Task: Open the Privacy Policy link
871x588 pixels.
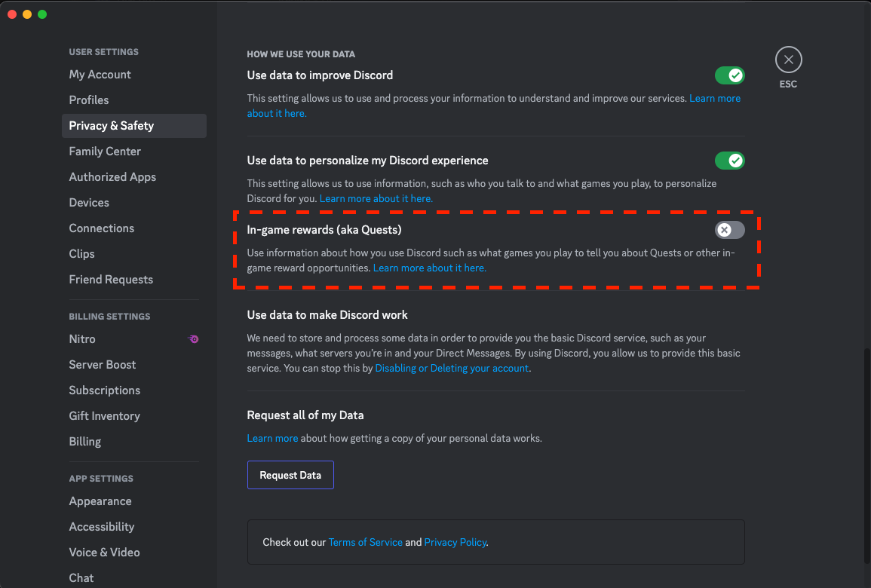Action: point(455,542)
